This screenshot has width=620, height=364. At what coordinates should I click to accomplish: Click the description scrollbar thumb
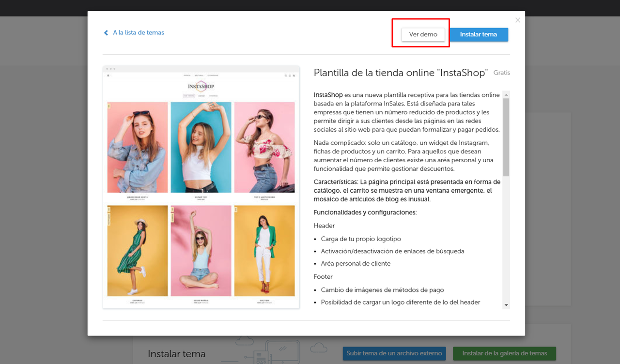click(x=506, y=137)
